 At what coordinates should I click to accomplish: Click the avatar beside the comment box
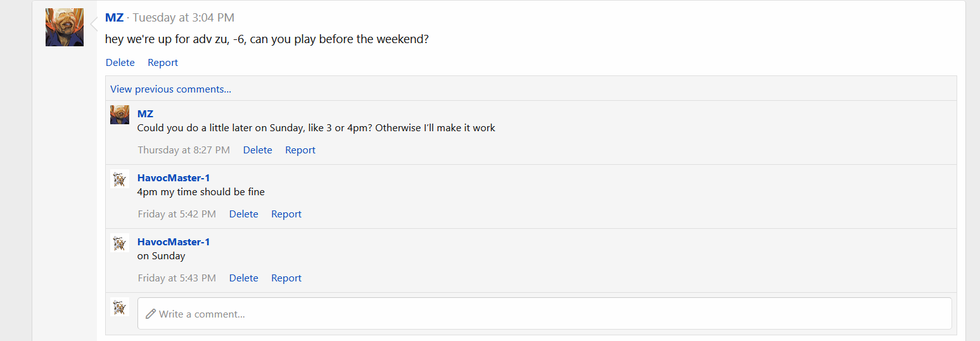pyautogui.click(x=120, y=307)
